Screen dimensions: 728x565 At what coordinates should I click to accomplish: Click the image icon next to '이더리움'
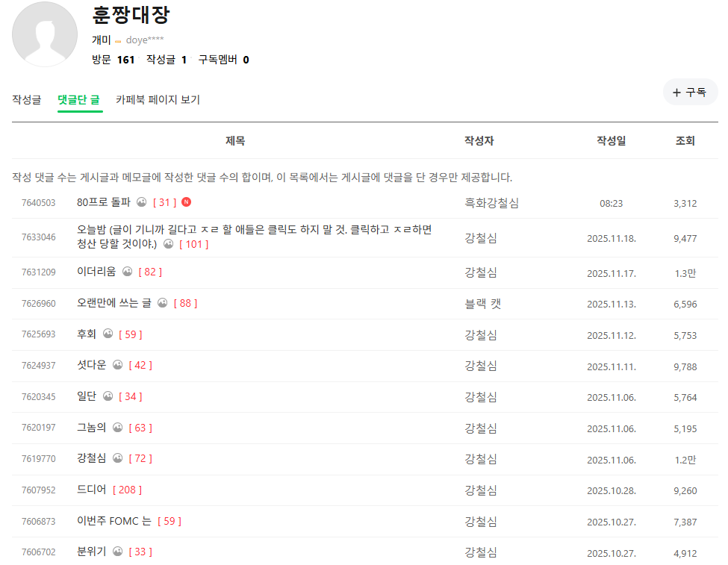pos(127,272)
